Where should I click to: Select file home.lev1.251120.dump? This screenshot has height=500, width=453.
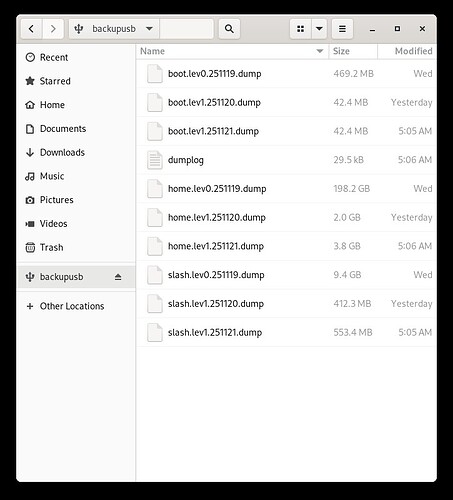[x=286, y=217]
